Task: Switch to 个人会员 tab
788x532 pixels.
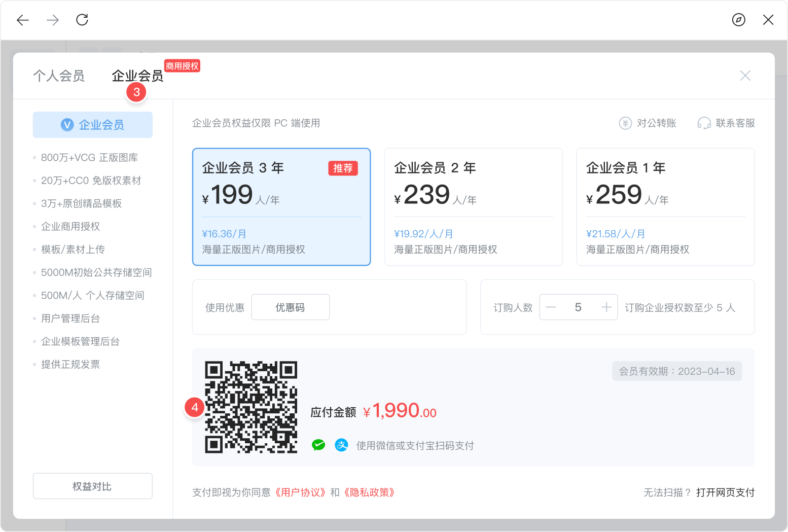Action: (x=59, y=76)
